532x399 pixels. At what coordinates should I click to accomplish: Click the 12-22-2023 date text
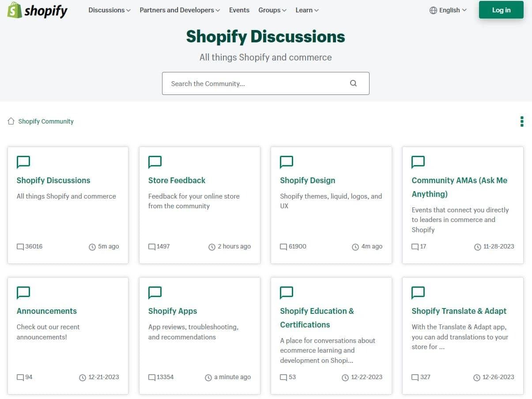point(367,377)
